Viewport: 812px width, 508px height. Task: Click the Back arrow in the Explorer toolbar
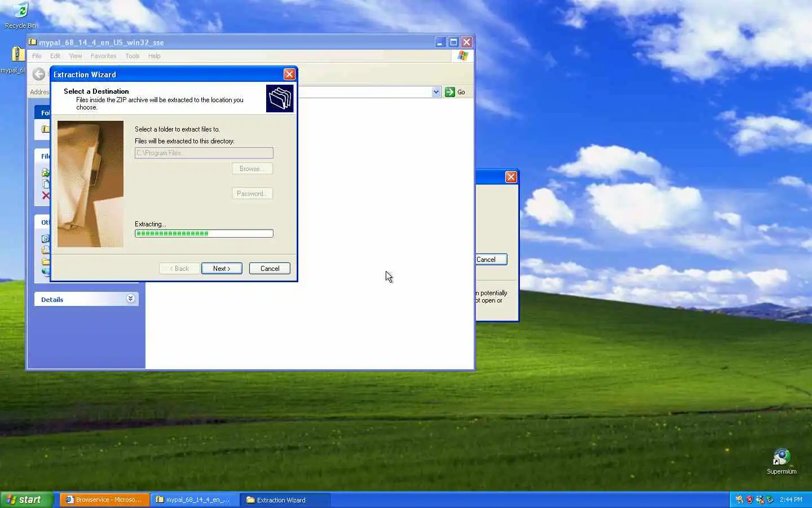point(39,74)
